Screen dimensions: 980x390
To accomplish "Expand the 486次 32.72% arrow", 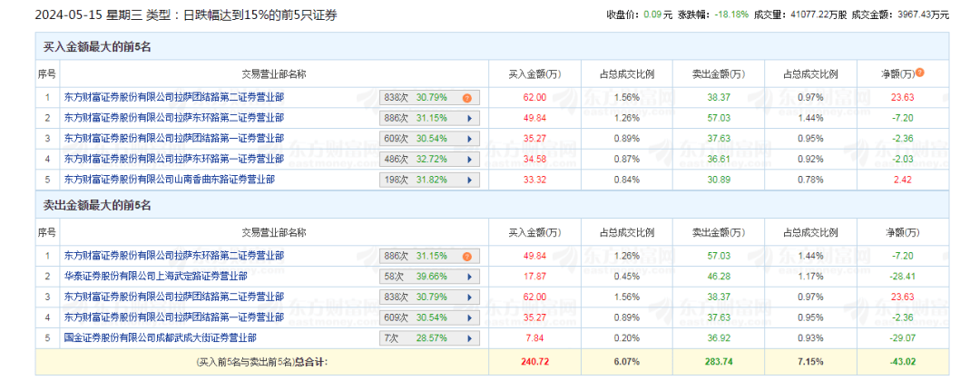I will [468, 160].
